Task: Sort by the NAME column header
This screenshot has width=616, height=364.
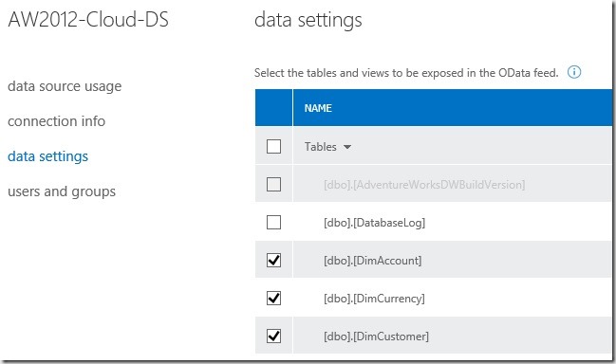Action: pyautogui.click(x=318, y=108)
